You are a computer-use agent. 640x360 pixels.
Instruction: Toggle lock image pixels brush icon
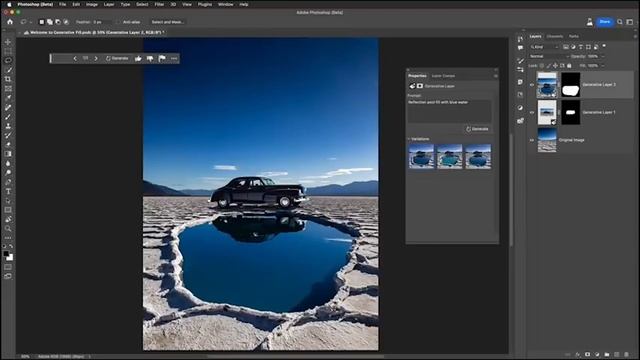549,66
